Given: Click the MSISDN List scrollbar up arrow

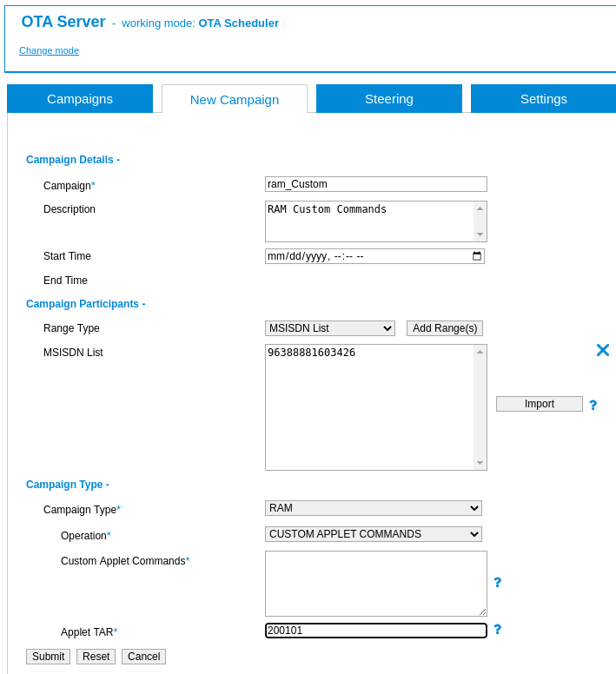Looking at the screenshot, I should click(480, 352).
